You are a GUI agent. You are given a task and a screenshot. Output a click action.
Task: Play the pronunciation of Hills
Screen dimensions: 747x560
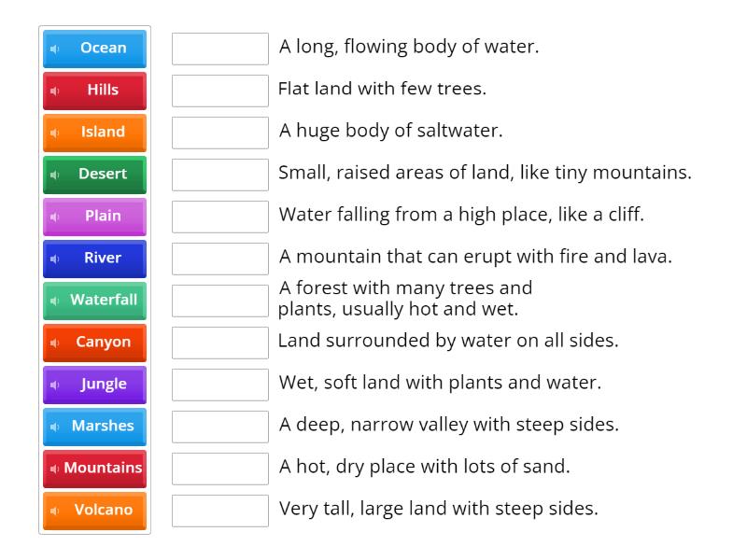click(56, 91)
